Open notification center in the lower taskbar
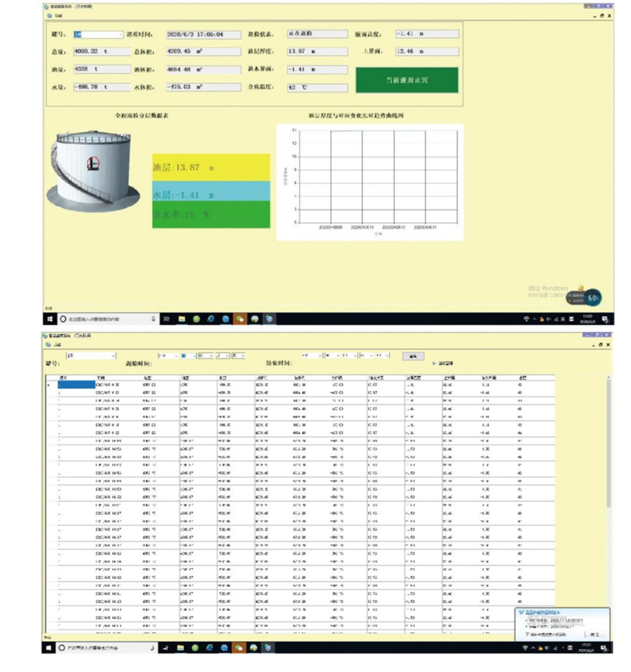Image resolution: width=631 pixels, height=672 pixels. pos(604,648)
